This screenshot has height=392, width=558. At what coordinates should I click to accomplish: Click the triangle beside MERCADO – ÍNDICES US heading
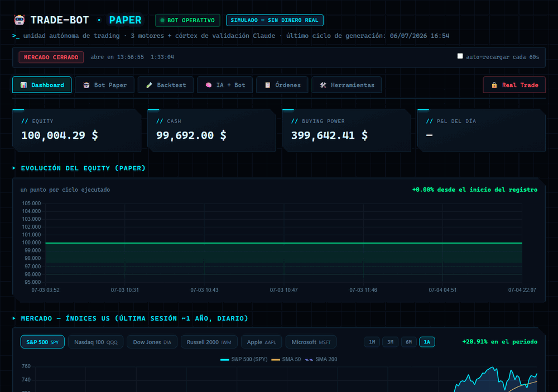tap(15, 318)
